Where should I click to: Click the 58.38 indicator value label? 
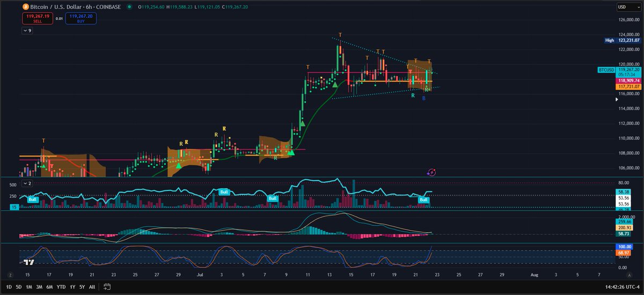(623, 191)
